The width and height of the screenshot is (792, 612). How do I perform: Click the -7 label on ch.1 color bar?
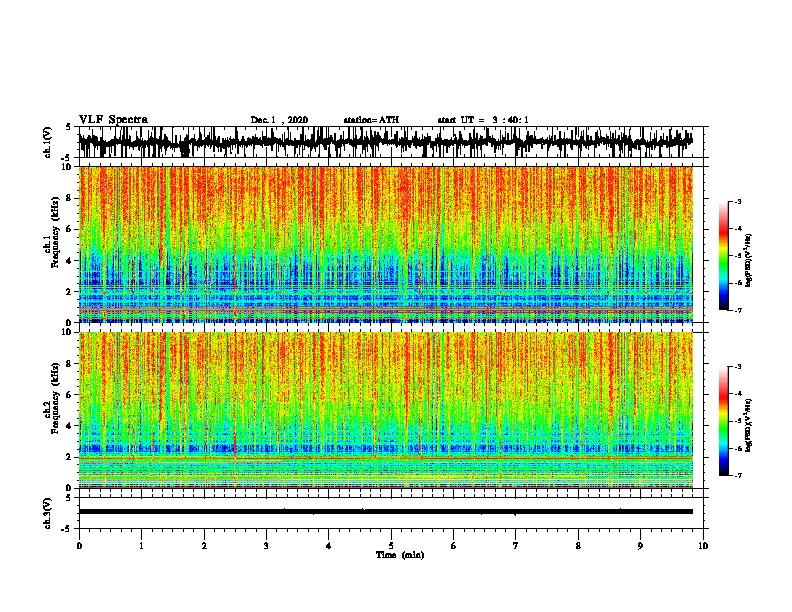coord(737,310)
